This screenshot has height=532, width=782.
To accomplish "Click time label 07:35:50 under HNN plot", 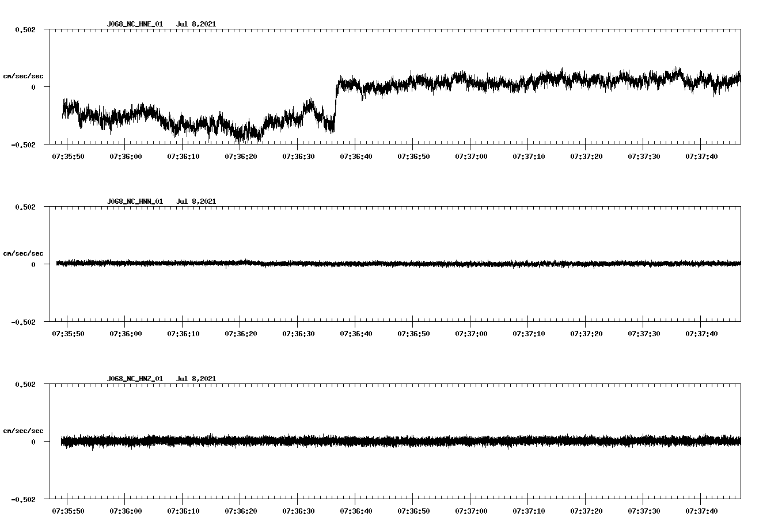I will pos(68,334).
